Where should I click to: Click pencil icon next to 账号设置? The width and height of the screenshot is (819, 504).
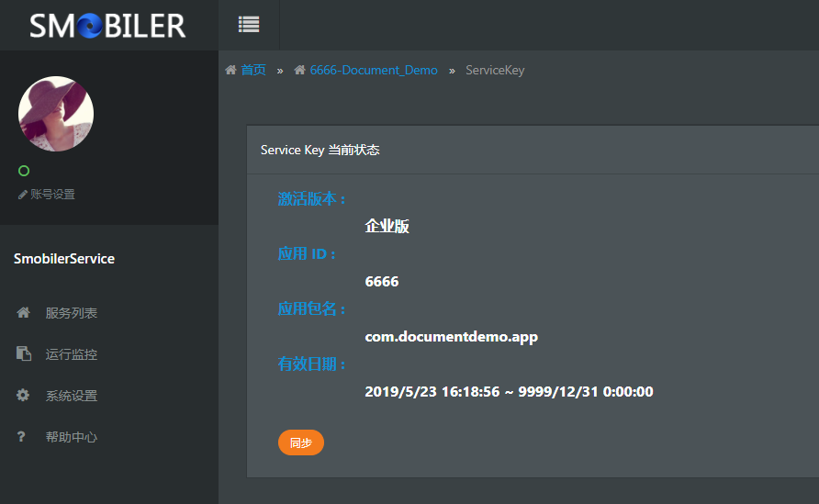pyautogui.click(x=22, y=195)
